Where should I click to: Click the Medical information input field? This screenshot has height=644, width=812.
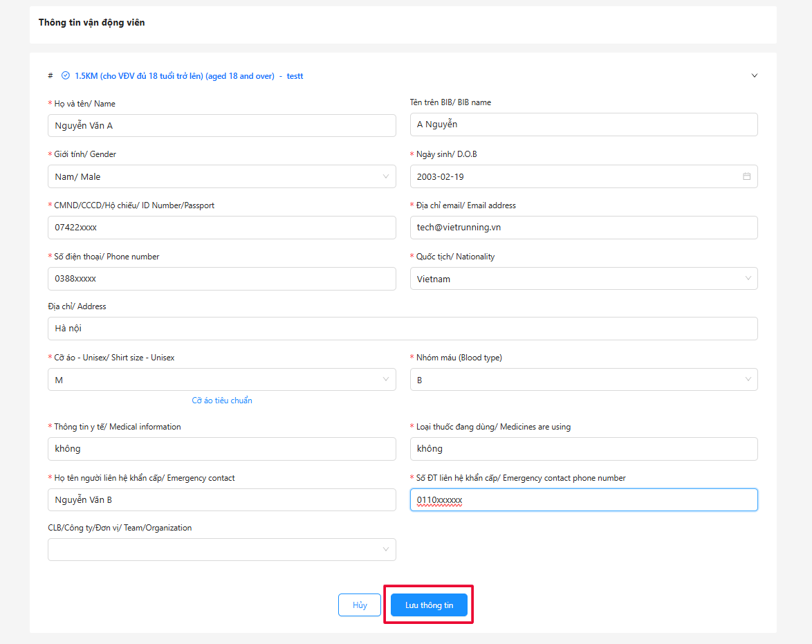coord(221,449)
